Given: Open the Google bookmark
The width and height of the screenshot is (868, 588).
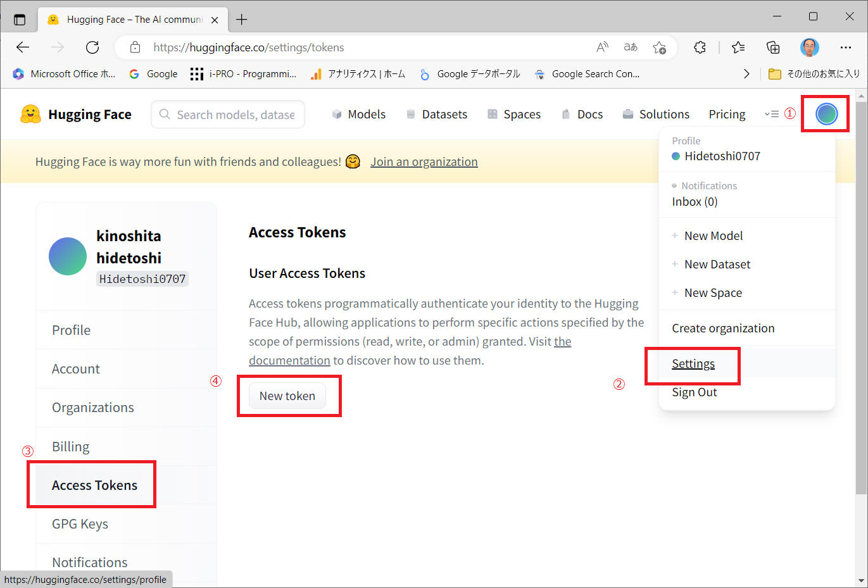Looking at the screenshot, I should pyautogui.click(x=153, y=74).
